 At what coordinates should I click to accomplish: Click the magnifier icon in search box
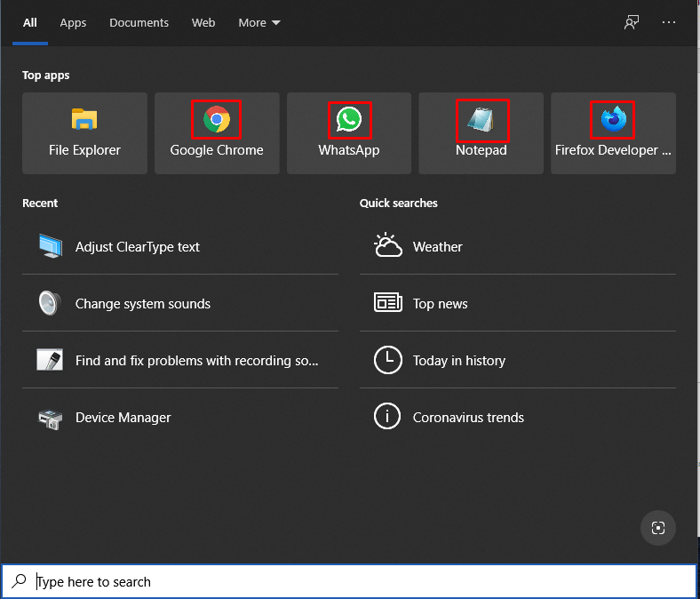coord(20,580)
